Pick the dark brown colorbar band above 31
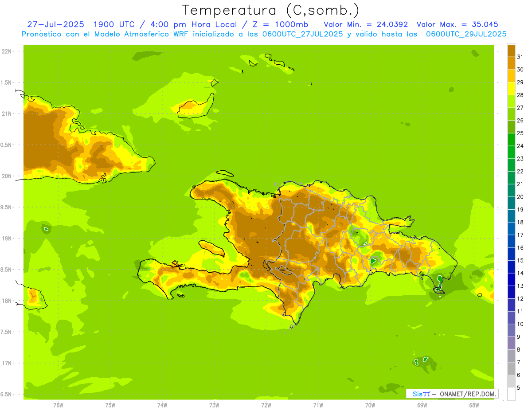This screenshot has width=532, height=411. pyautogui.click(x=511, y=51)
